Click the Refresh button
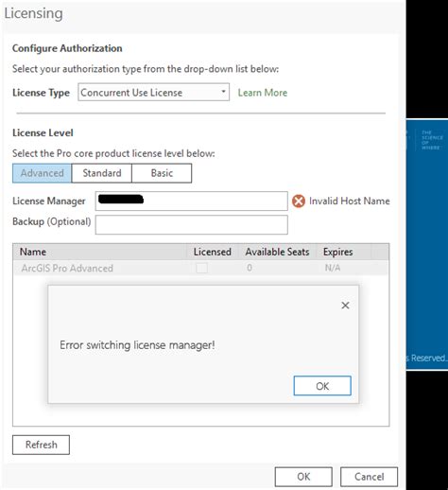 [x=41, y=445]
